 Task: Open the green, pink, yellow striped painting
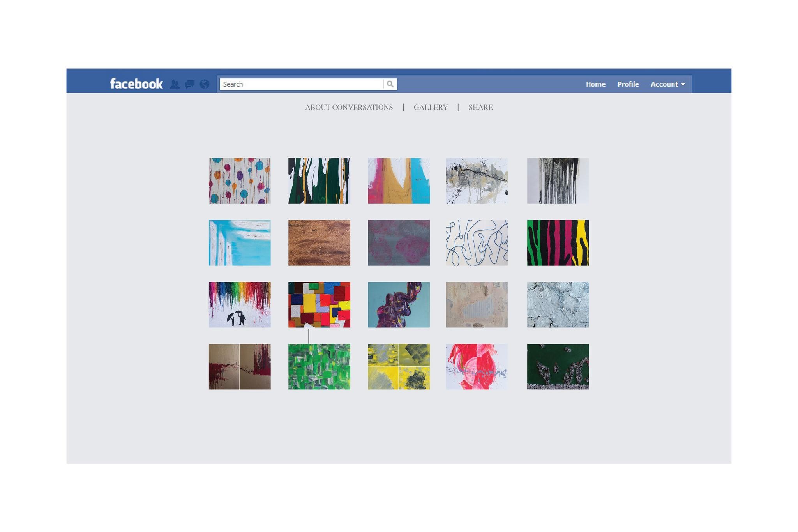558,243
